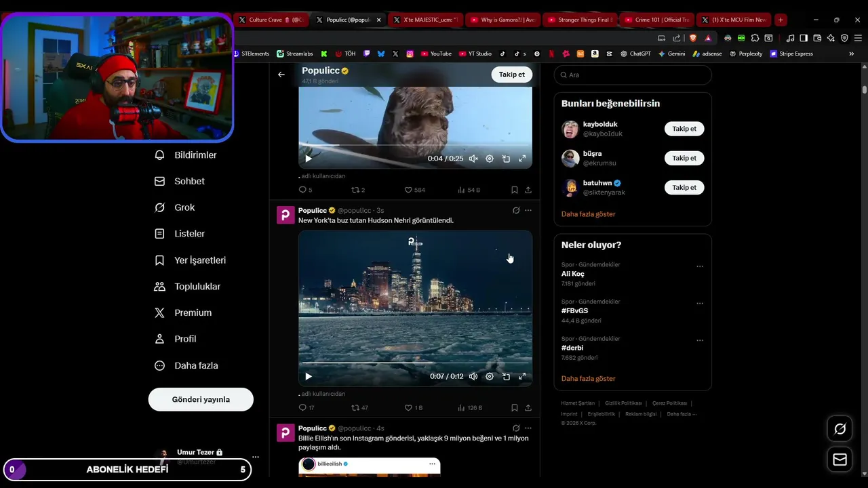Screen dimensions: 868x488
Task: Open Grok icon on Billie Eilish post
Action: [516, 428]
